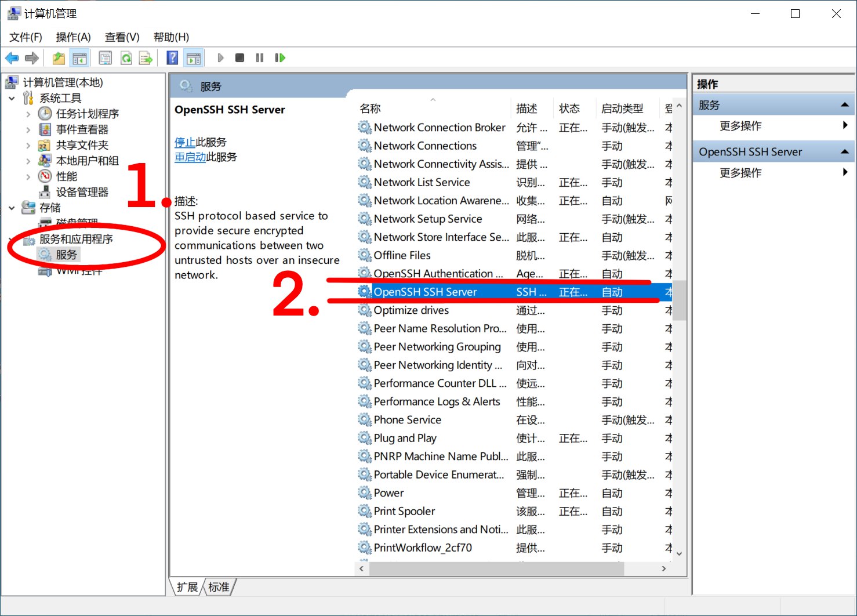This screenshot has width=857, height=616.
Task: Select the Network Connection Broker service
Action: click(x=514, y=128)
